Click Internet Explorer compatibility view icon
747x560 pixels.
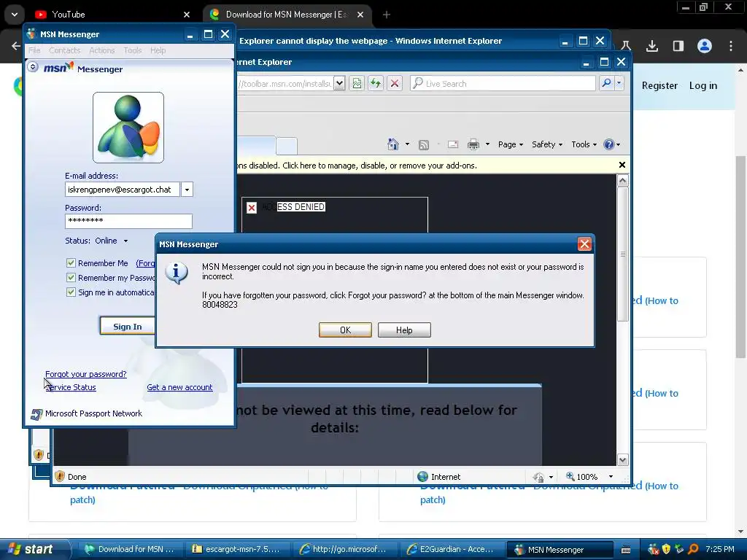pyautogui.click(x=357, y=83)
